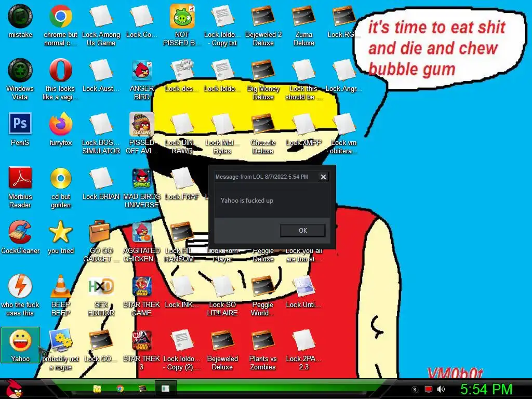
Task: Click the red monitor tray icon
Action: tap(429, 389)
